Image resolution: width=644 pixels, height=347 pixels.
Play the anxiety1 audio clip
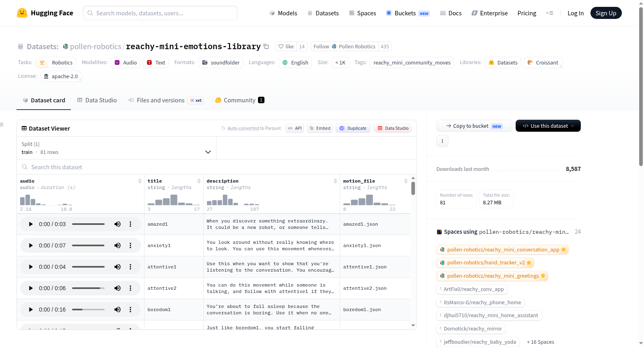tap(31, 245)
